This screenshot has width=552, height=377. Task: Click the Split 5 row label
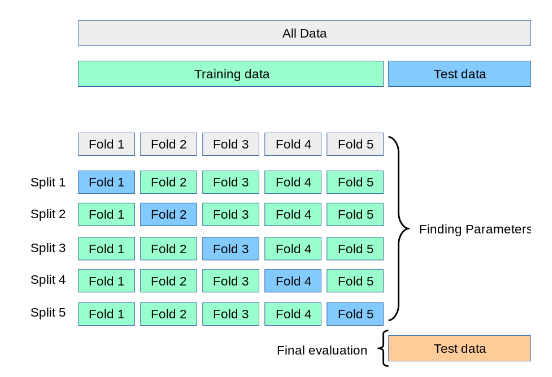(x=48, y=313)
